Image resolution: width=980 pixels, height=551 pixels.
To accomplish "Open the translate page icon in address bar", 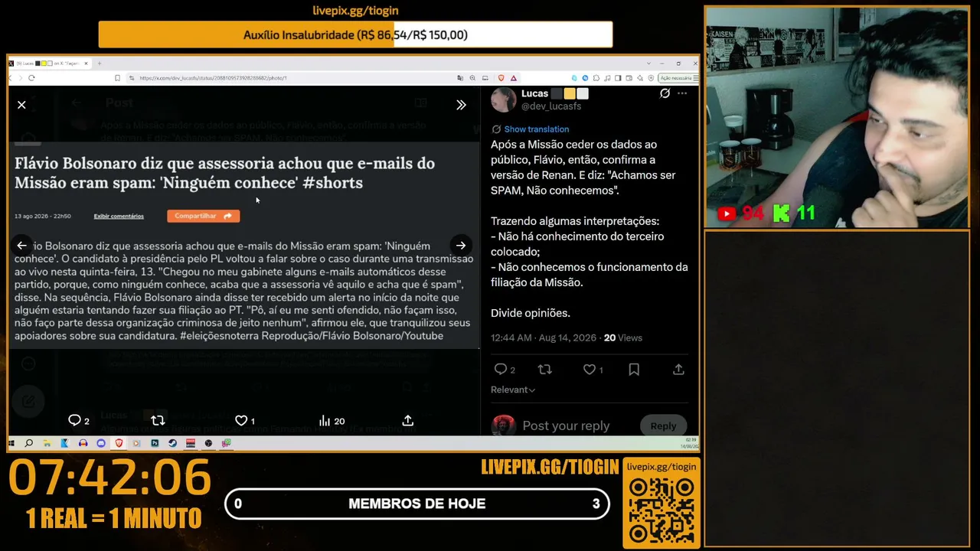I will [x=460, y=78].
